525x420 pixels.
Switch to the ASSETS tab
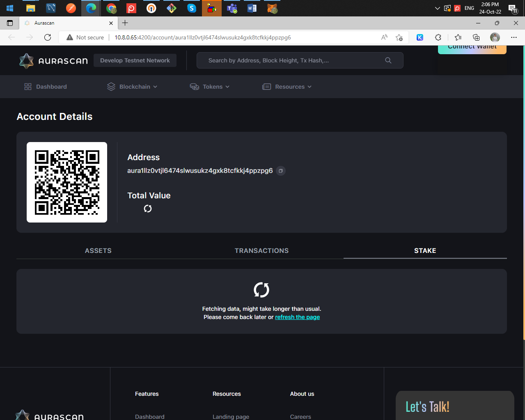98,250
